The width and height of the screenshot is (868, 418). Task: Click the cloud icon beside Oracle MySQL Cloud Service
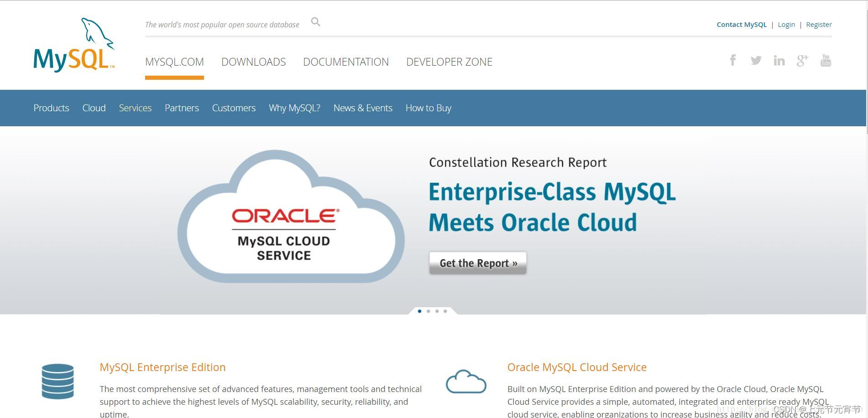(466, 383)
